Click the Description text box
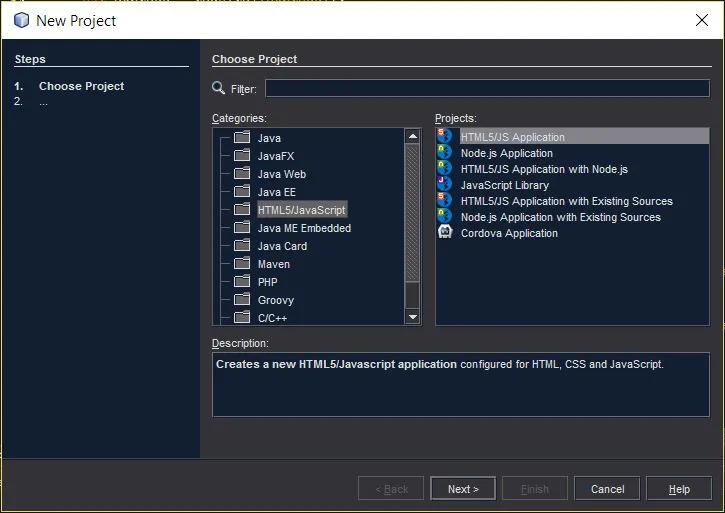Image resolution: width=725 pixels, height=513 pixels. point(461,385)
